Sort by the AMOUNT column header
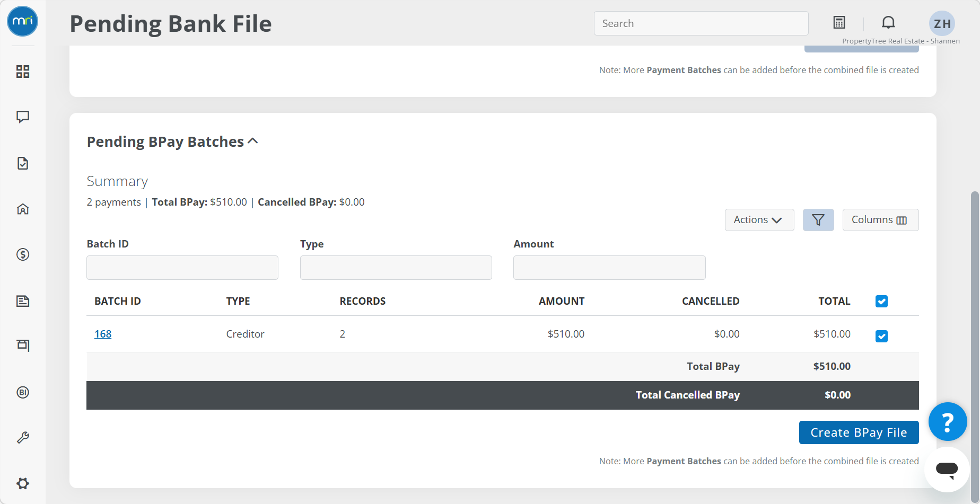The width and height of the screenshot is (980, 504). click(x=562, y=301)
